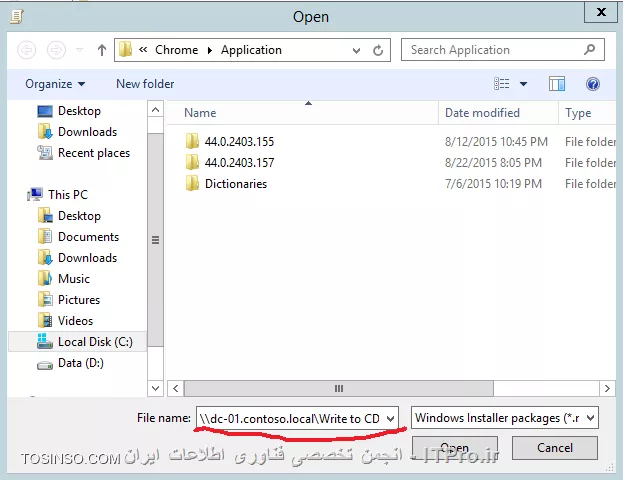The width and height of the screenshot is (623, 480).
Task: Click the Application breadcrumb segment
Action: tap(251, 50)
